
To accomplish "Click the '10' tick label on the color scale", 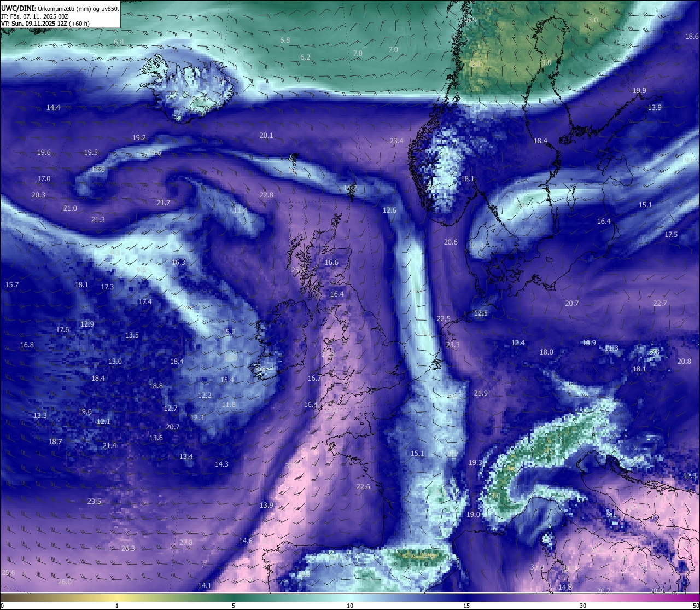I will coord(350,606).
